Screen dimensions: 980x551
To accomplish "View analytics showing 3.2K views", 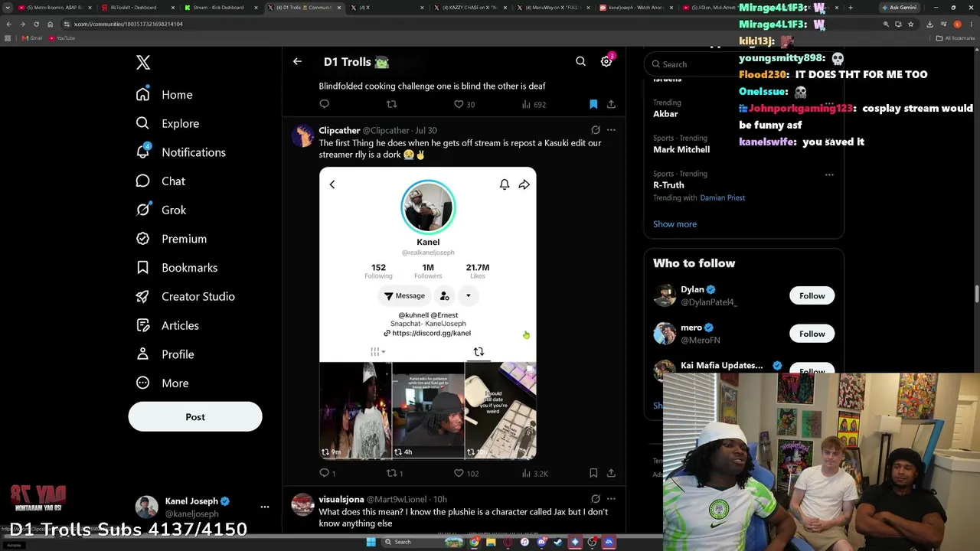I will (x=534, y=474).
